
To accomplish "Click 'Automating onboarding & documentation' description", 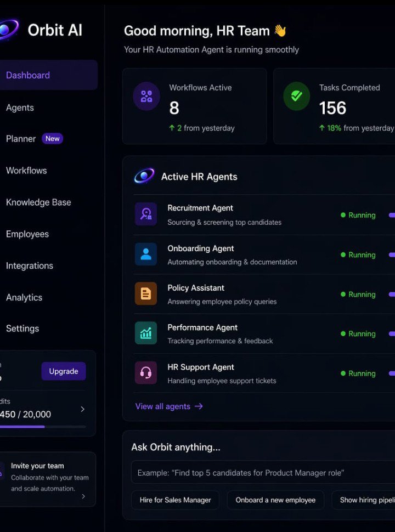I will 232,262.
